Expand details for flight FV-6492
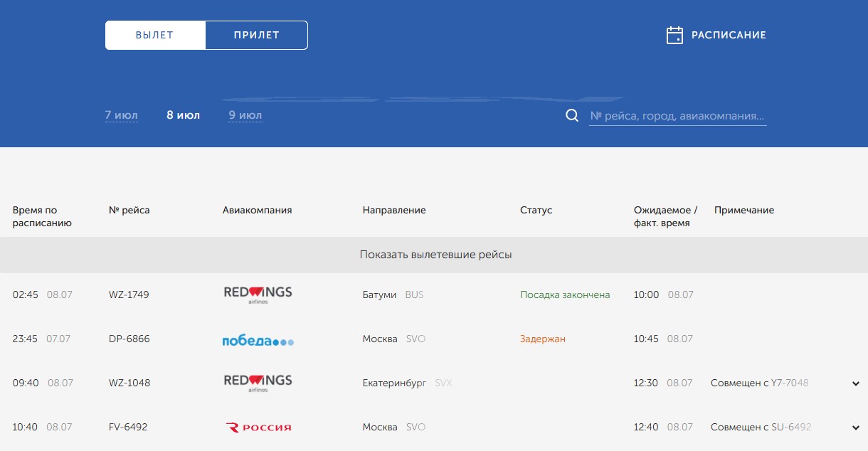Image resolution: width=868 pixels, height=451 pixels. click(856, 428)
